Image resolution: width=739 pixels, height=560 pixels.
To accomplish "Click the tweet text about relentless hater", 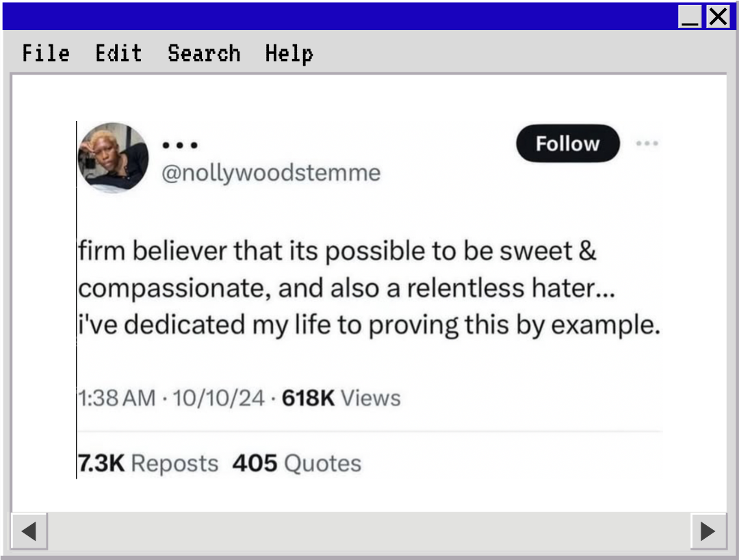I will pos(368,289).
